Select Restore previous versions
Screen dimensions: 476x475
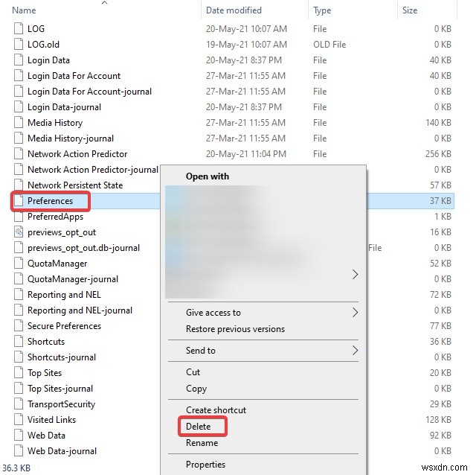(235, 329)
